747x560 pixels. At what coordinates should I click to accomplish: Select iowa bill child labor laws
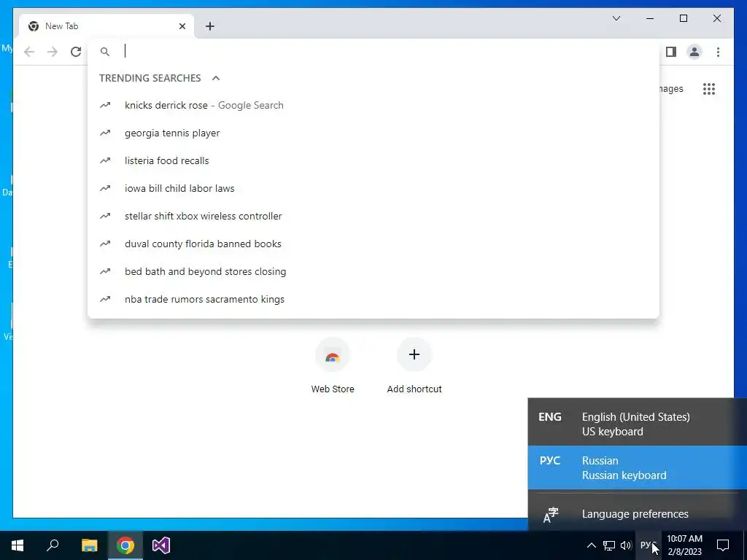point(373,188)
